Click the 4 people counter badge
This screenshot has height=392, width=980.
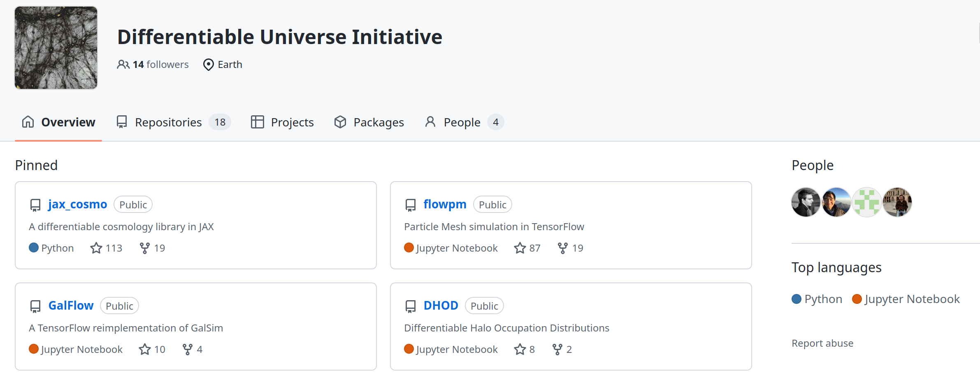496,122
